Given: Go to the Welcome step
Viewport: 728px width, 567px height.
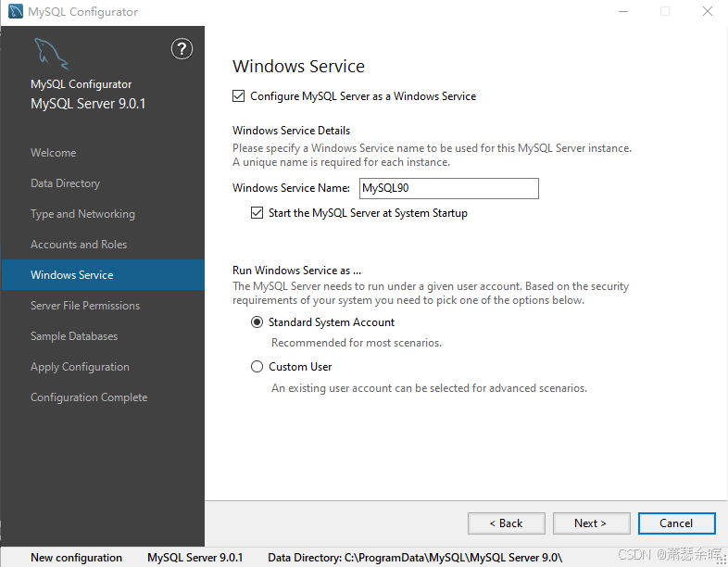Looking at the screenshot, I should click(54, 153).
